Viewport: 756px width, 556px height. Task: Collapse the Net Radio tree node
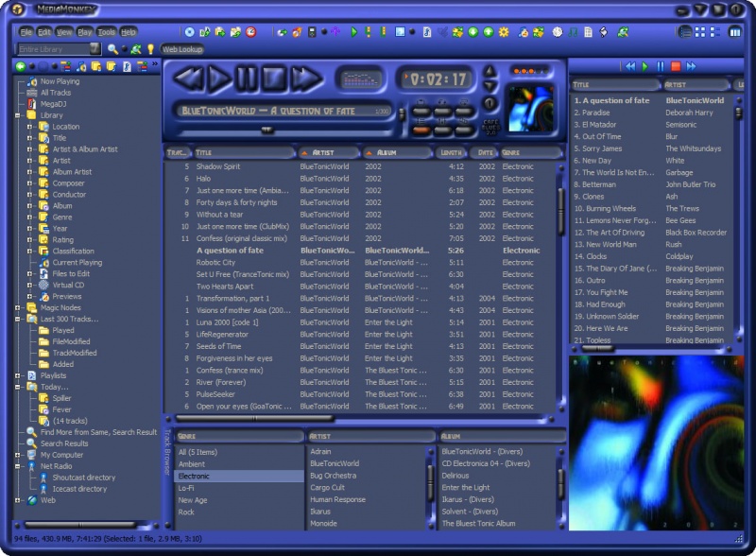click(19, 466)
